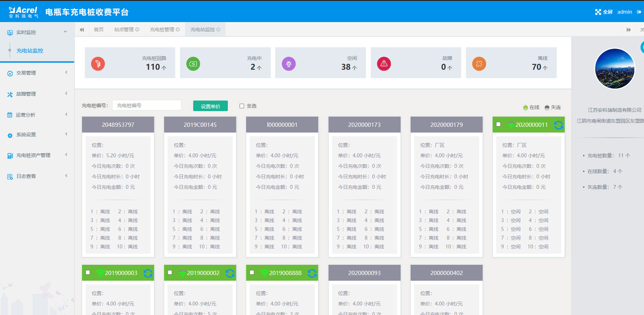Click the Acrel logo
Viewport: 644px width, 315px height.
[x=23, y=12]
